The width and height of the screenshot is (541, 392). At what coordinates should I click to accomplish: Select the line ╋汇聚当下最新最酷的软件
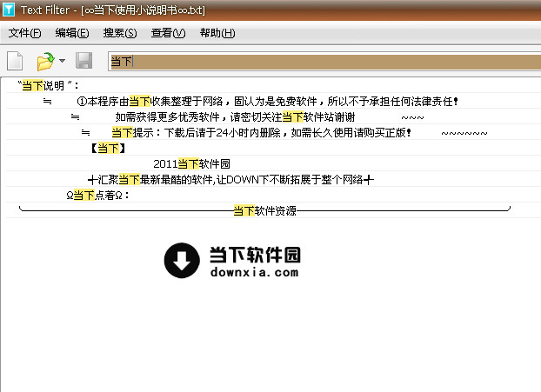(274, 179)
